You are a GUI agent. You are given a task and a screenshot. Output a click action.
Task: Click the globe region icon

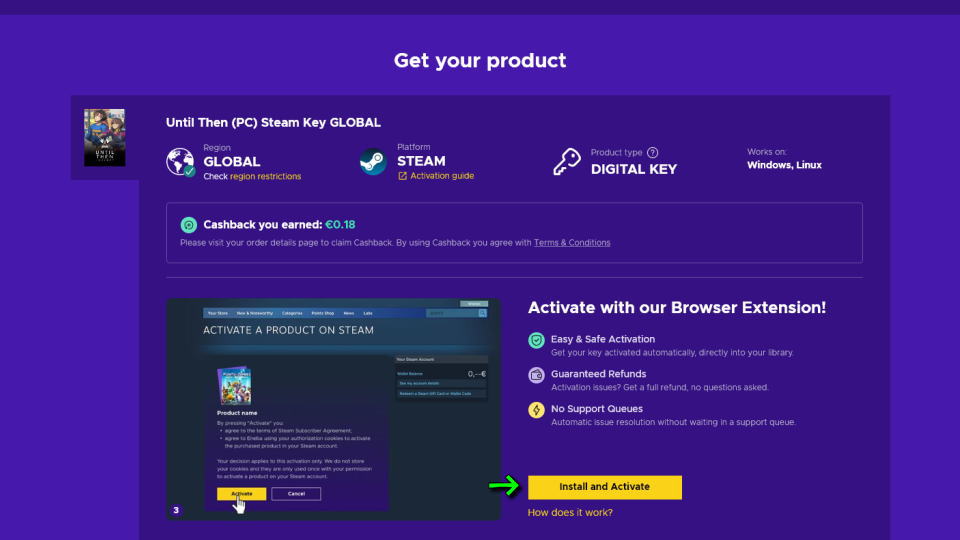point(181,162)
